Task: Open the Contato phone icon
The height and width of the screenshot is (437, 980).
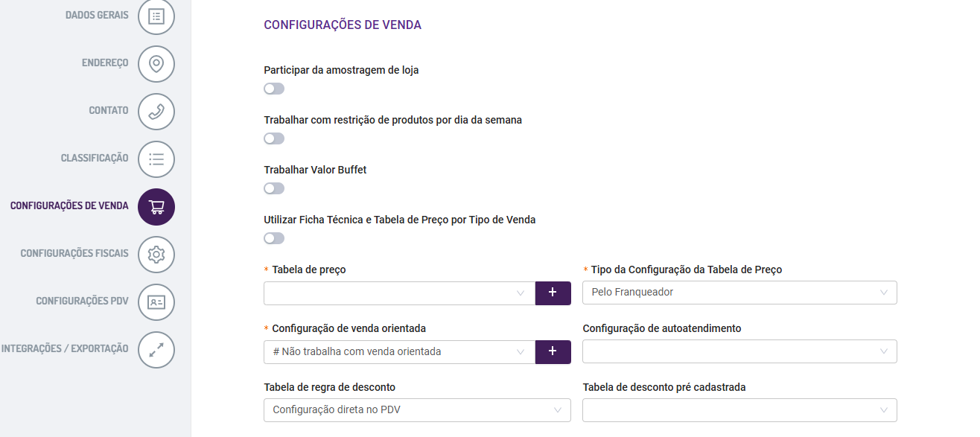Action: click(156, 112)
